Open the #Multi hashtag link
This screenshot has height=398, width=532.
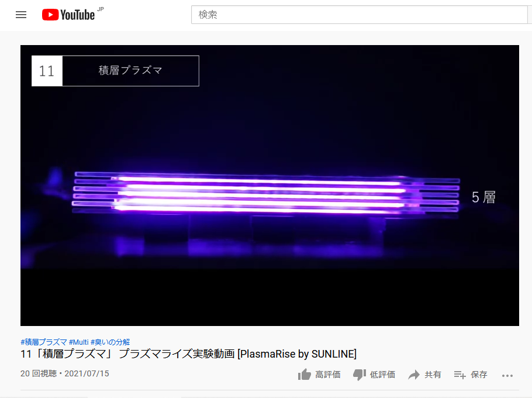coord(79,342)
